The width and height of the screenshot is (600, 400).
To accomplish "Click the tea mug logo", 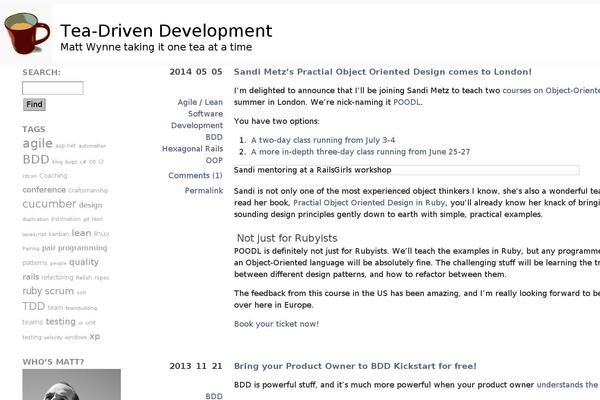I will [27, 33].
